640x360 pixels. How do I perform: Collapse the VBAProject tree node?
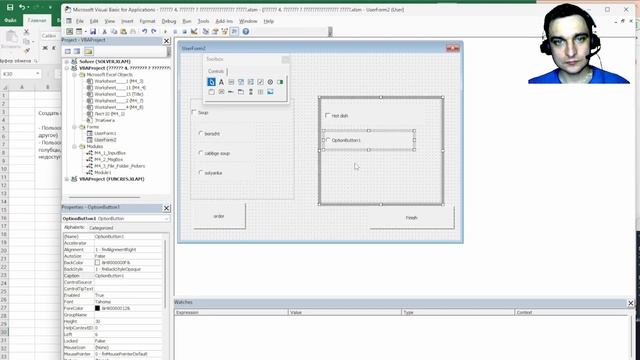tap(67, 68)
